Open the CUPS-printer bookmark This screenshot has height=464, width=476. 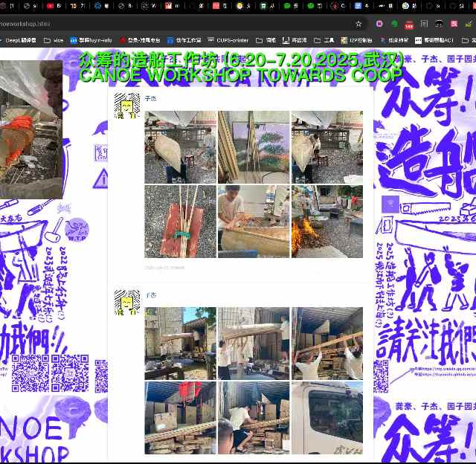pos(223,40)
